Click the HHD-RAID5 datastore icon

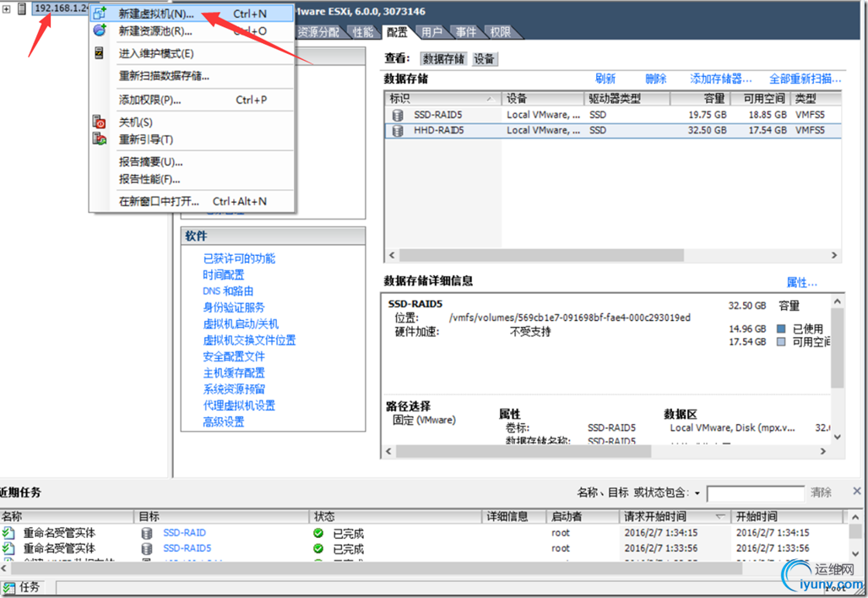pyautogui.click(x=398, y=131)
